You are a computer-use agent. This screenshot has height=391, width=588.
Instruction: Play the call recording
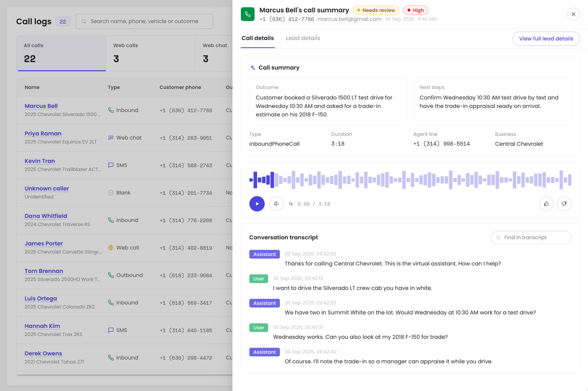(x=257, y=204)
